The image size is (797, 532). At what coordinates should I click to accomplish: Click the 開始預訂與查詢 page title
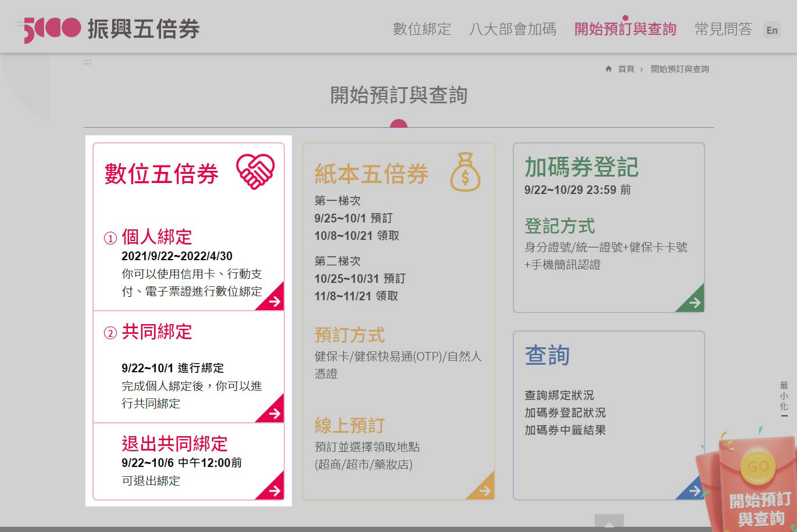(399, 95)
